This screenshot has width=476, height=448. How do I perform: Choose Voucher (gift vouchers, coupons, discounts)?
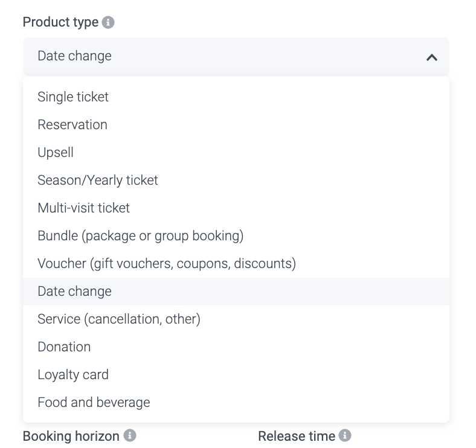167,263
